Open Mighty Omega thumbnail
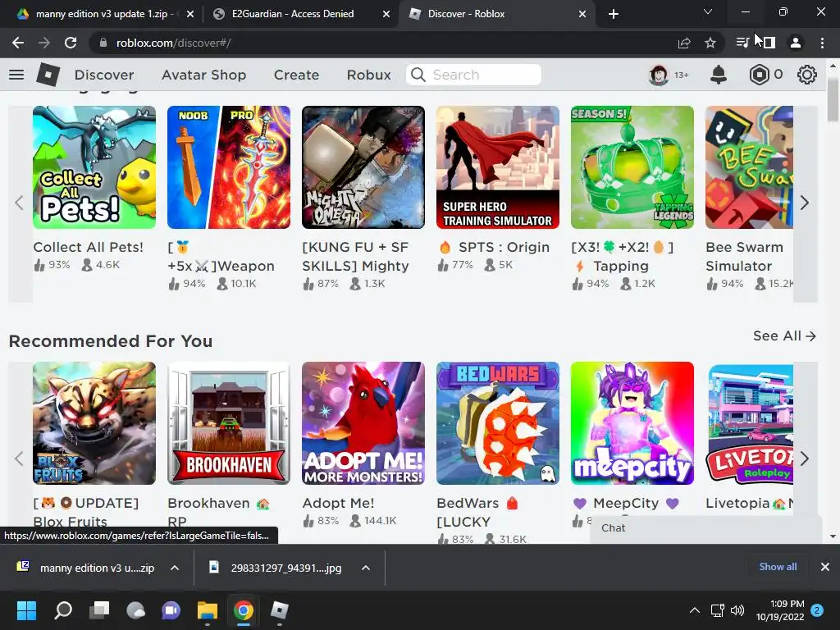Screen dimensions: 840x630 click(x=363, y=167)
